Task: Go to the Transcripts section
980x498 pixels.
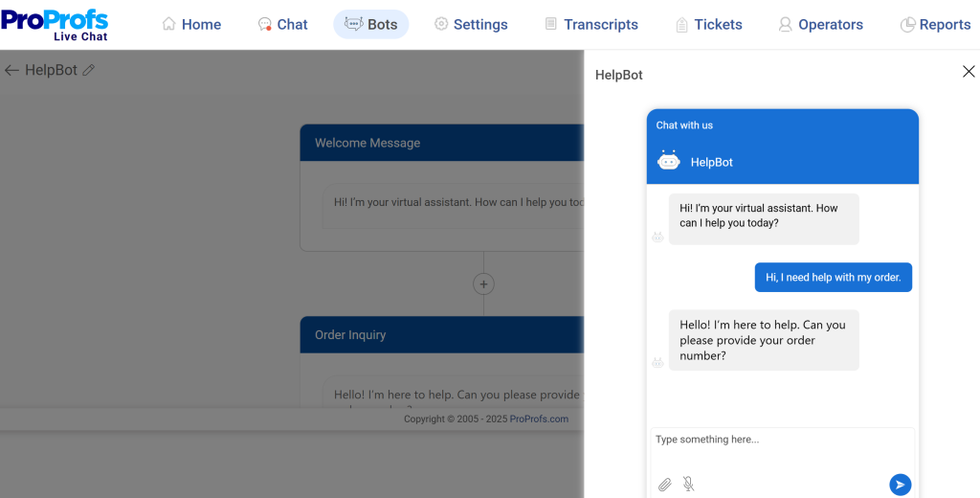Action: pos(590,25)
